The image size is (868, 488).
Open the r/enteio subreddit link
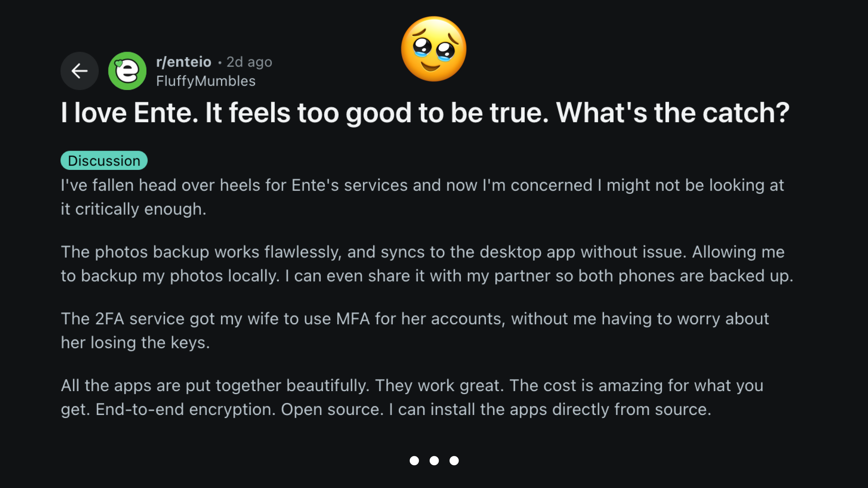[x=184, y=62]
